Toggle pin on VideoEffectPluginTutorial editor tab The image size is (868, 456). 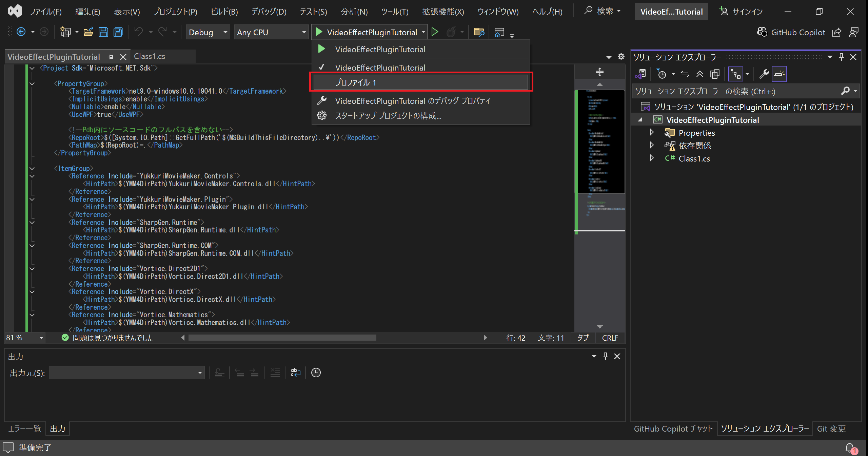(x=111, y=57)
